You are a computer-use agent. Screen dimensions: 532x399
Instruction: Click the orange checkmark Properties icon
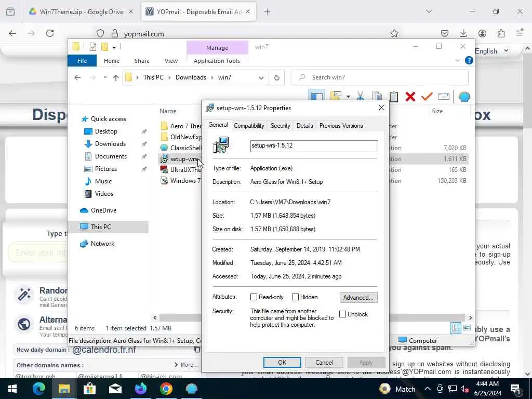coord(427,96)
